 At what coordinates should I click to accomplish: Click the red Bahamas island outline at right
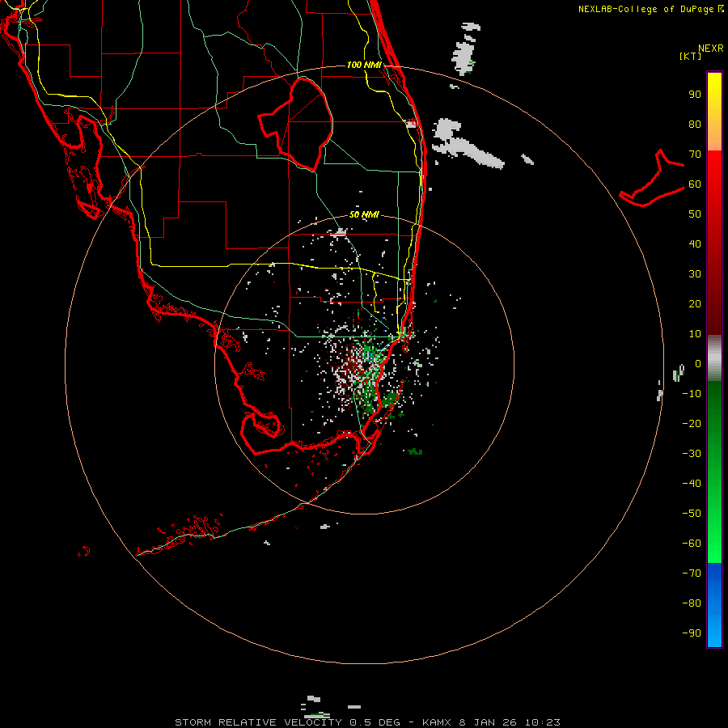652,179
